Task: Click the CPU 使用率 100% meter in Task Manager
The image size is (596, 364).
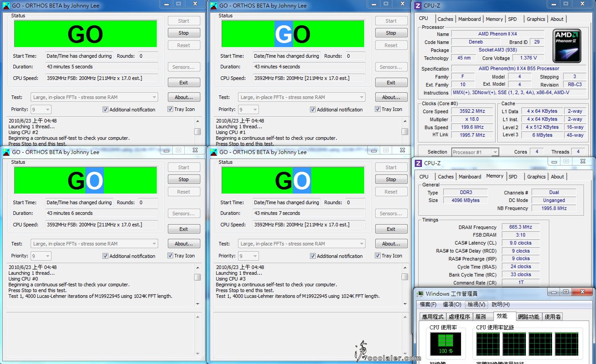Action: [x=446, y=344]
